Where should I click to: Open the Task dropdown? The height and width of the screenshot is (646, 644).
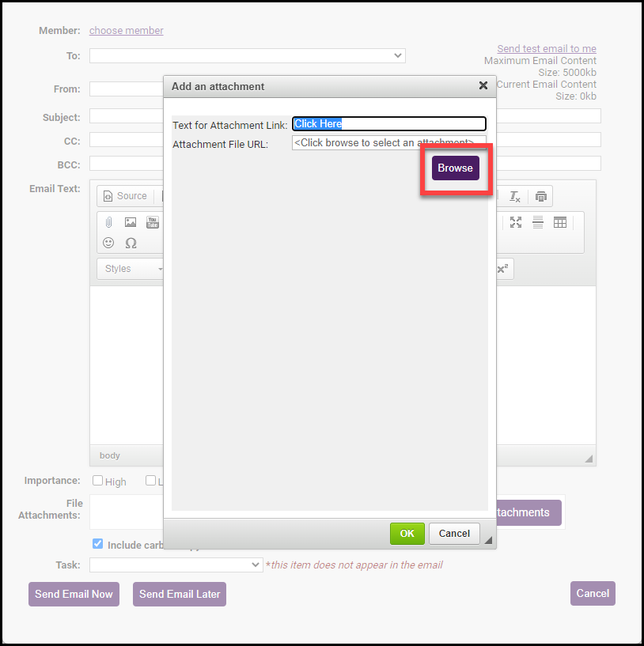[176, 565]
